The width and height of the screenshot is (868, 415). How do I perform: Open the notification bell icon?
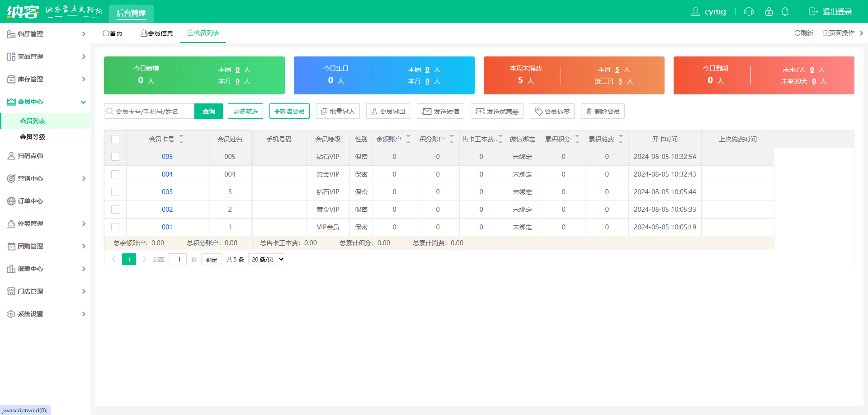pyautogui.click(x=785, y=12)
